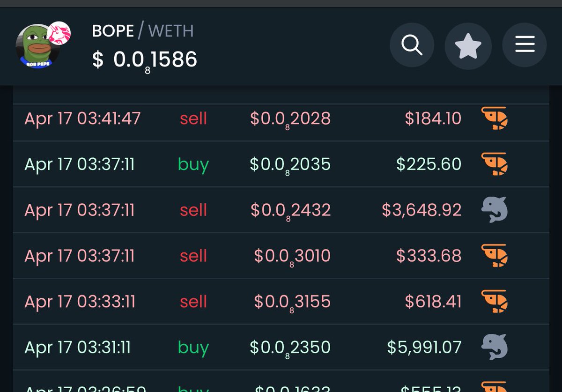Image resolution: width=562 pixels, height=392 pixels.
Task: Select trade amount $618.41
Action: tap(433, 302)
